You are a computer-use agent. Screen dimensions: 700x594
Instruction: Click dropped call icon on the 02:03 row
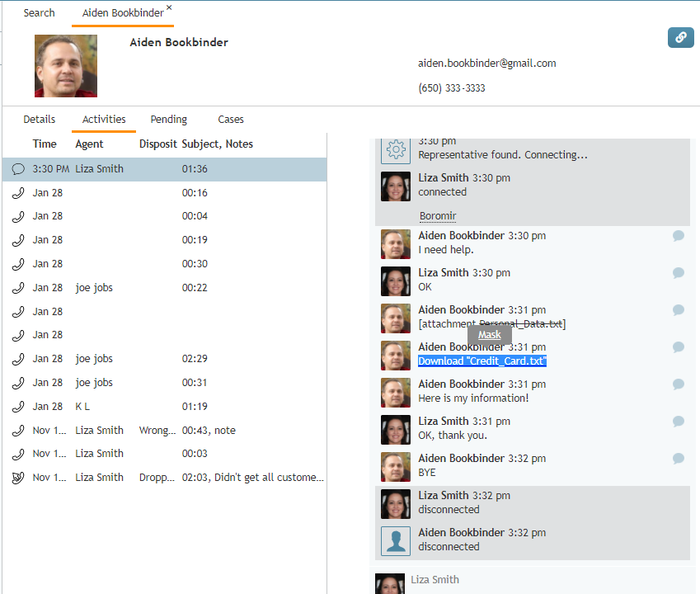click(18, 478)
